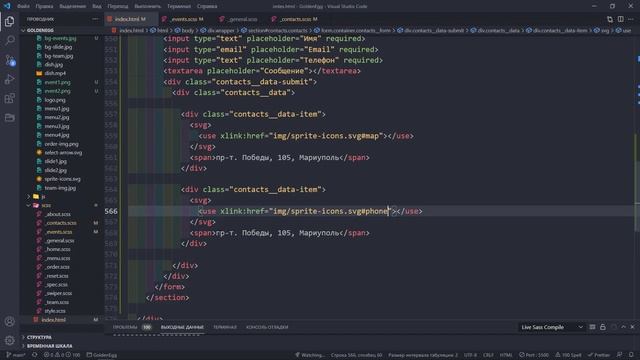Maximize the bottom panel with the up chevron
The width and height of the screenshot is (640, 360).
623,327
